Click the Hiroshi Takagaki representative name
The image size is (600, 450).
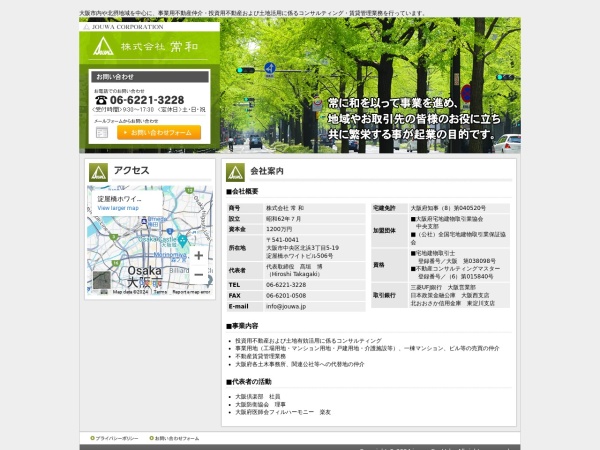[x=294, y=274]
